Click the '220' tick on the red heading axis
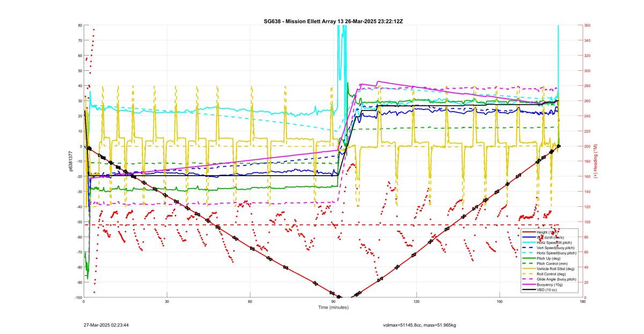The image size is (644, 334). [x=588, y=131]
